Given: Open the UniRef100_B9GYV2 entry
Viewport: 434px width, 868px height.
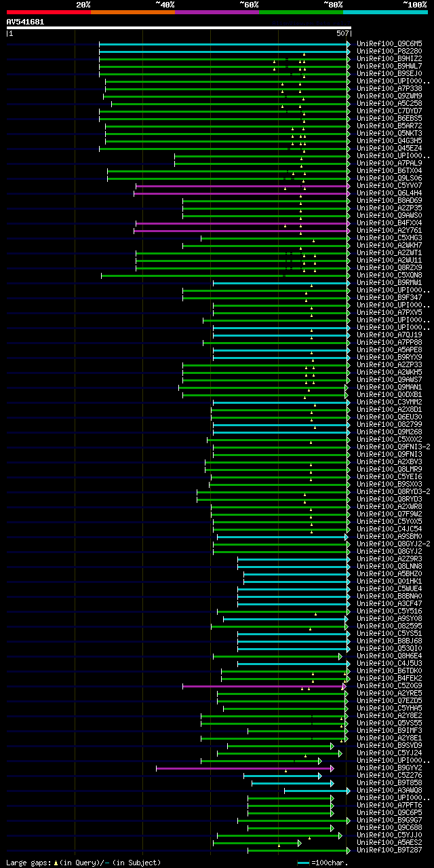Looking at the screenshot, I should (389, 768).
